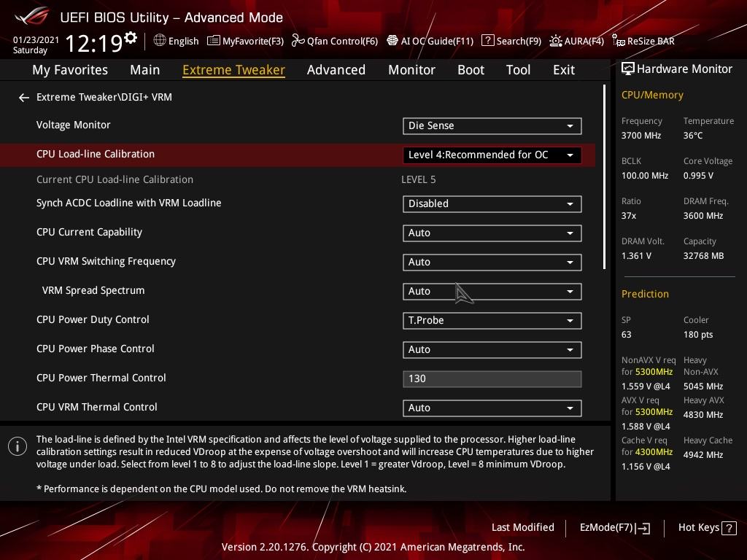Image resolution: width=747 pixels, height=560 pixels.
Task: Open Synch ACDC Loadline dropdown
Action: 492,204
